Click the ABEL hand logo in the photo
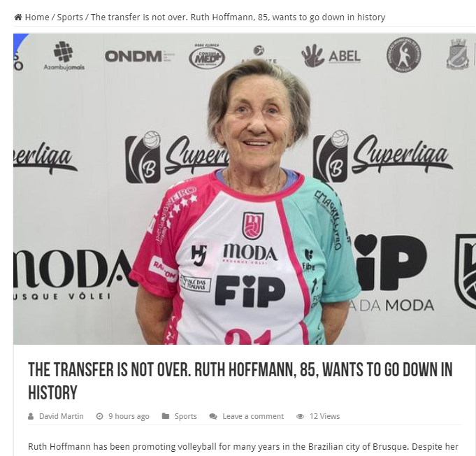Screen dimensions: 476x456 coord(331,56)
